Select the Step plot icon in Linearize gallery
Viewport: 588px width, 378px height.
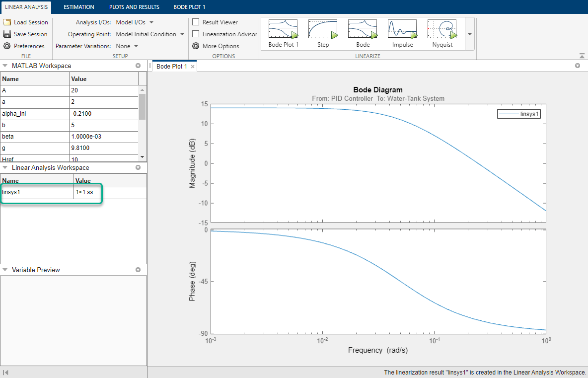click(x=323, y=30)
